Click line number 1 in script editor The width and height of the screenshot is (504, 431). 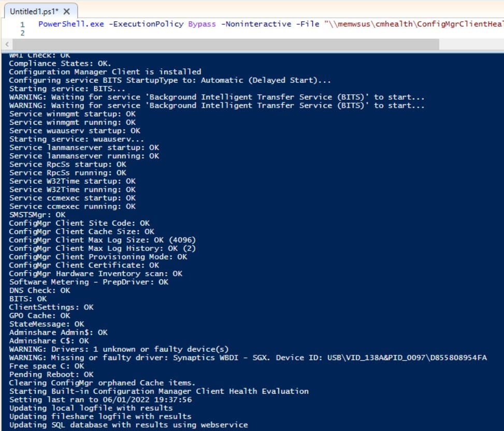tap(22, 24)
